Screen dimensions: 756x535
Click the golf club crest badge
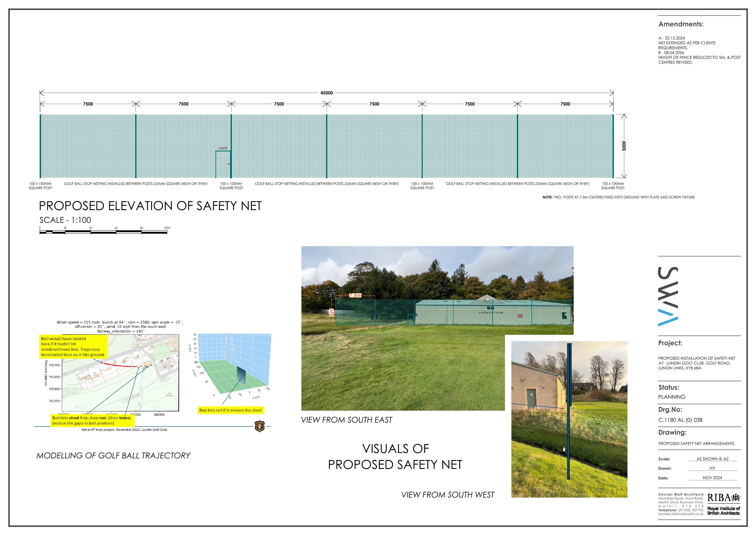pyautogui.click(x=260, y=426)
